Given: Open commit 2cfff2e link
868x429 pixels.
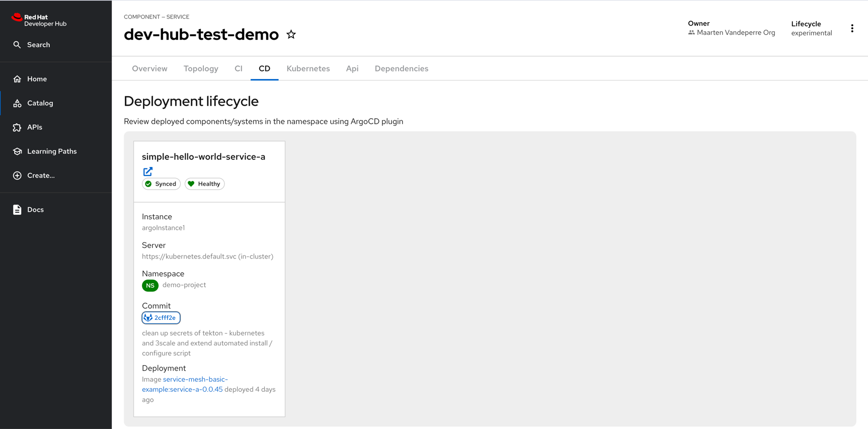Looking at the screenshot, I should (x=161, y=318).
